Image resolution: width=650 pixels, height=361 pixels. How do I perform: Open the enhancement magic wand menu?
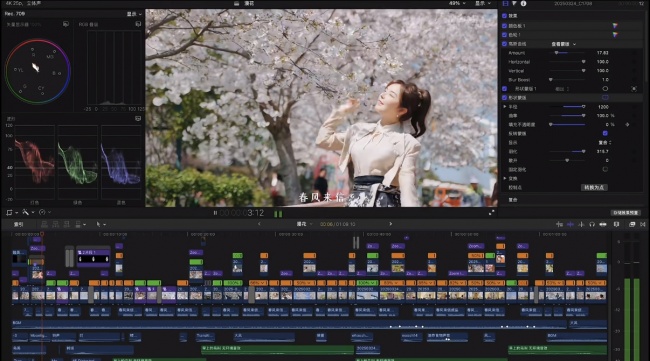pos(25,212)
